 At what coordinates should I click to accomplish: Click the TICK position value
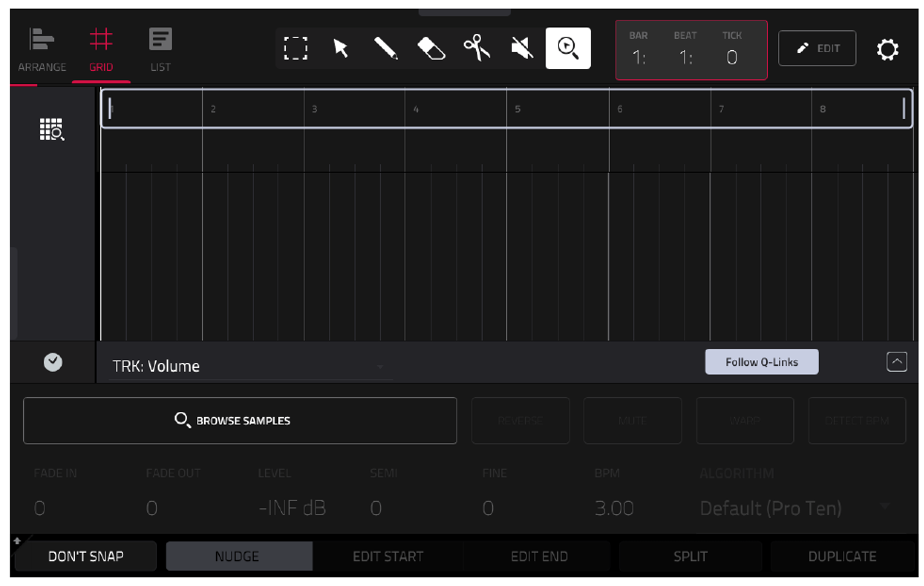732,57
